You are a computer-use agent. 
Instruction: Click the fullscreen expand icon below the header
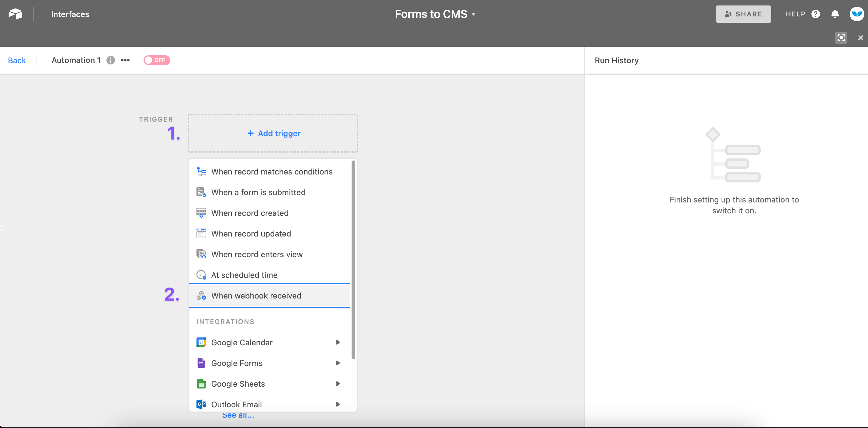coord(841,37)
